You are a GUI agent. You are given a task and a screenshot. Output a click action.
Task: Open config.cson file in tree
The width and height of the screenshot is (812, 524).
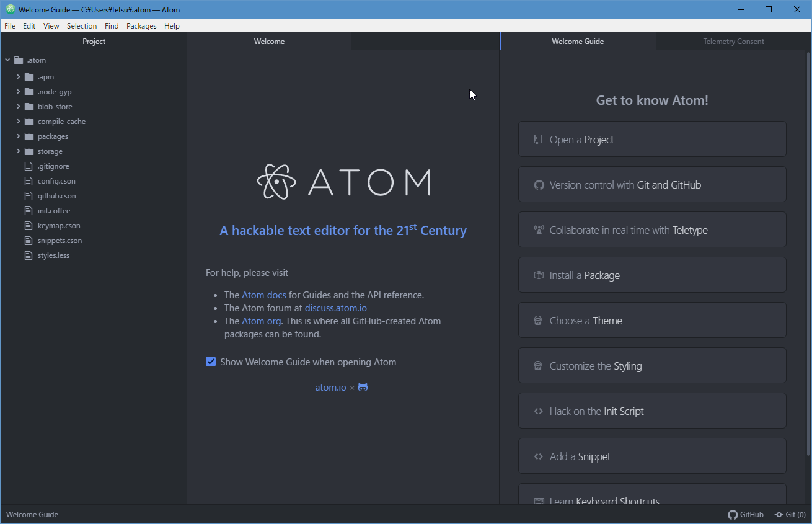56,181
